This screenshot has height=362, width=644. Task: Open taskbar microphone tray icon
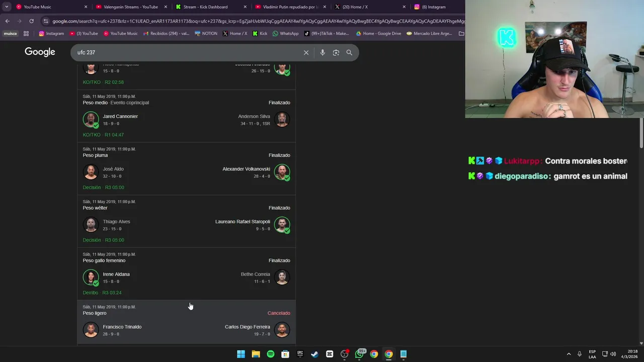coord(580,354)
